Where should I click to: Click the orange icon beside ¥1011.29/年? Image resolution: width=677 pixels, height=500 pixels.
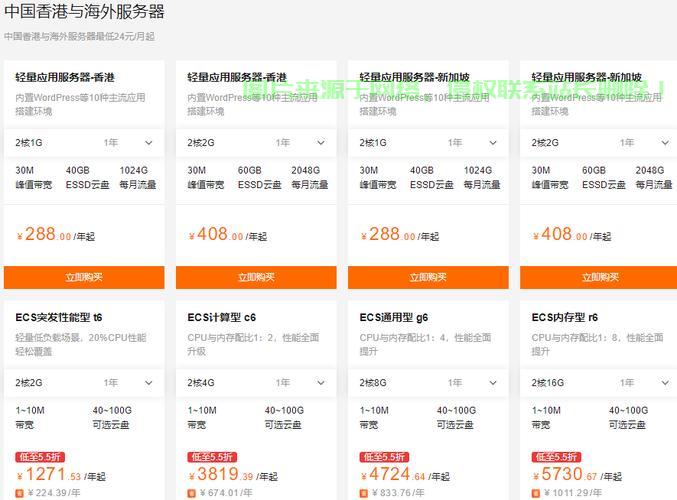click(536, 493)
